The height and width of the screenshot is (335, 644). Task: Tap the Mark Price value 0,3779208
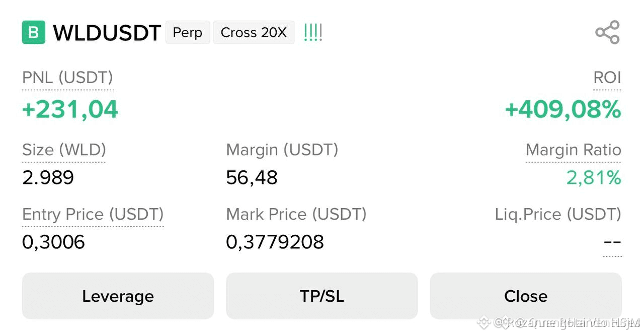275,242
